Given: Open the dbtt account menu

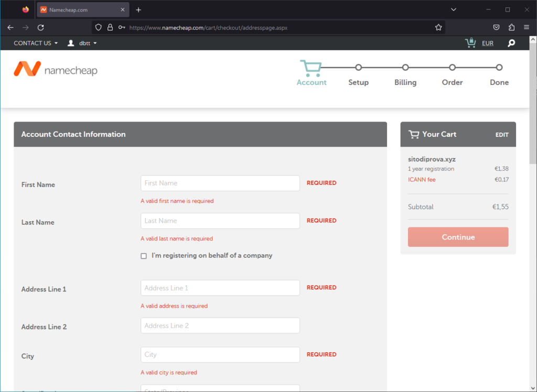Looking at the screenshot, I should 88,43.
